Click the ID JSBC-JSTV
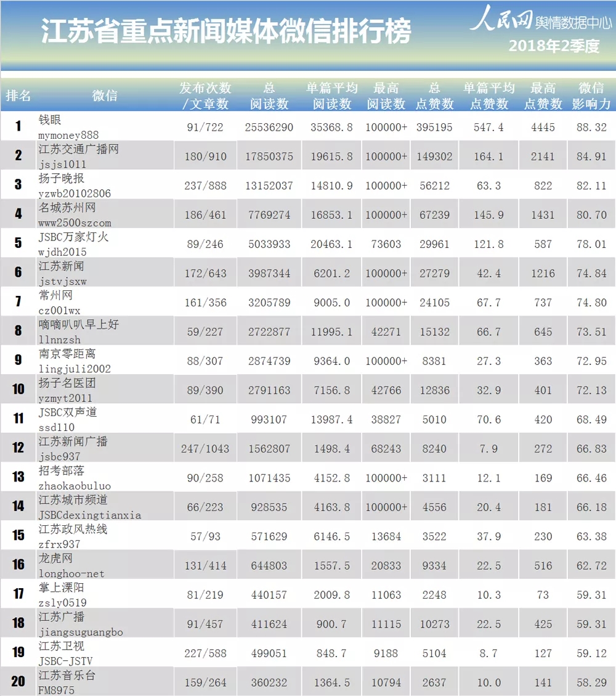The image size is (616, 696). coord(65,662)
